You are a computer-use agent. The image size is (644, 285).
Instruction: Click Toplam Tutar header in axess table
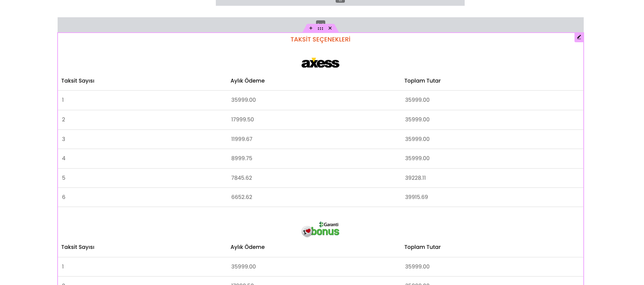click(422, 81)
